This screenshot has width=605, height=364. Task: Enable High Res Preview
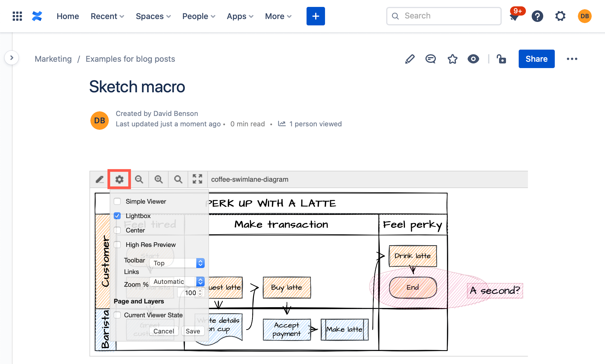[x=117, y=244]
